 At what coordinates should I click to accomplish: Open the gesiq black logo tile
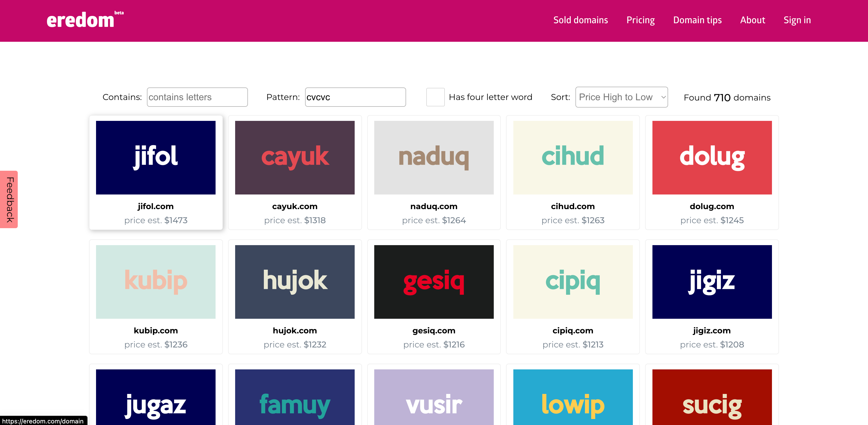pos(434,282)
